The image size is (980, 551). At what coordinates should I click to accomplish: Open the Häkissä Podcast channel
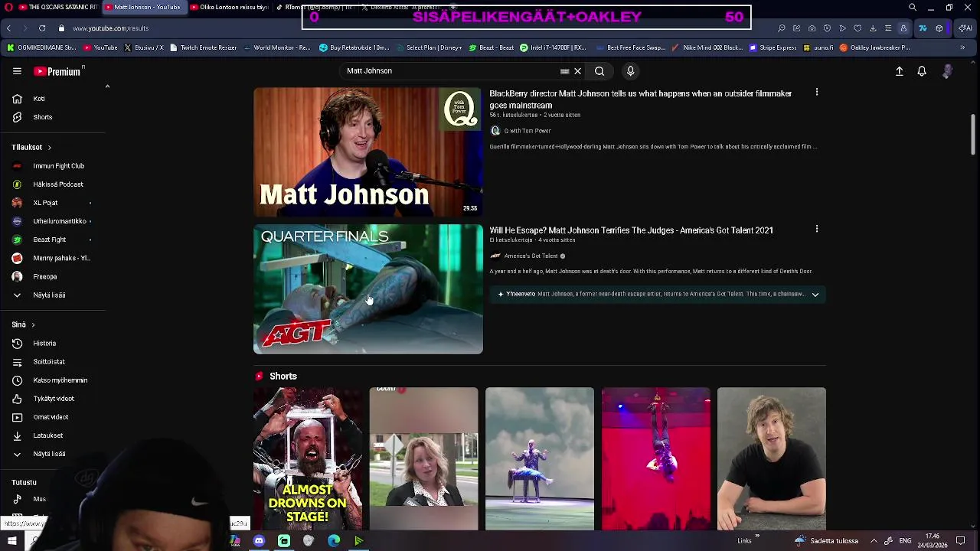[54, 184]
